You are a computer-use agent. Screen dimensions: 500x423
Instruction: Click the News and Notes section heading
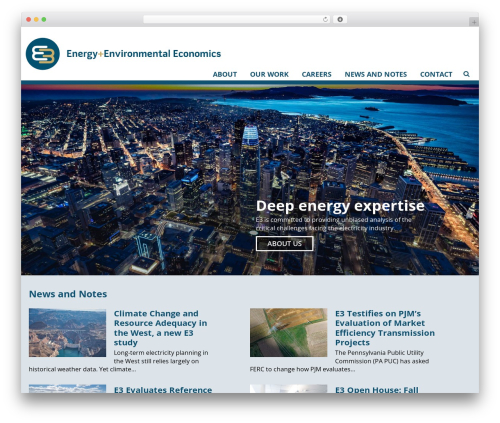(68, 294)
